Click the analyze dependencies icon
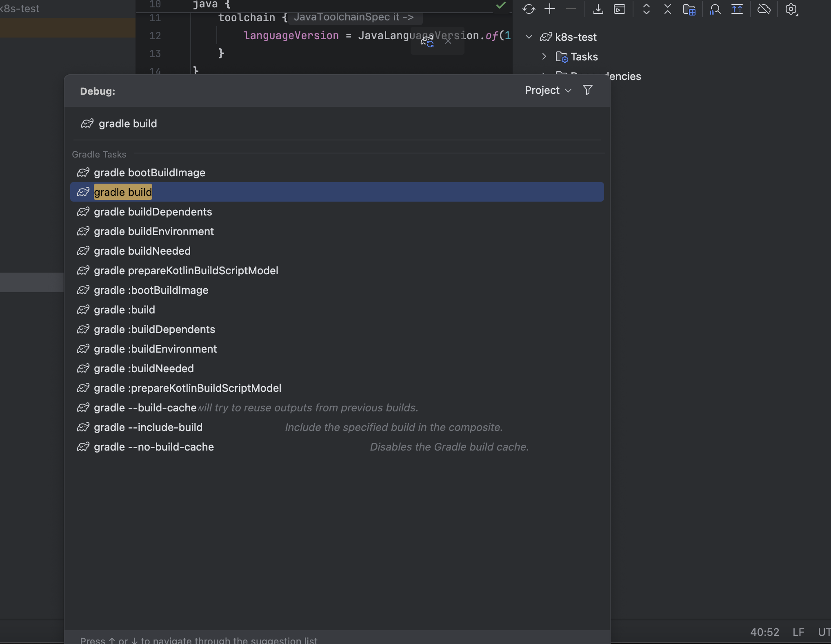 pos(715,9)
